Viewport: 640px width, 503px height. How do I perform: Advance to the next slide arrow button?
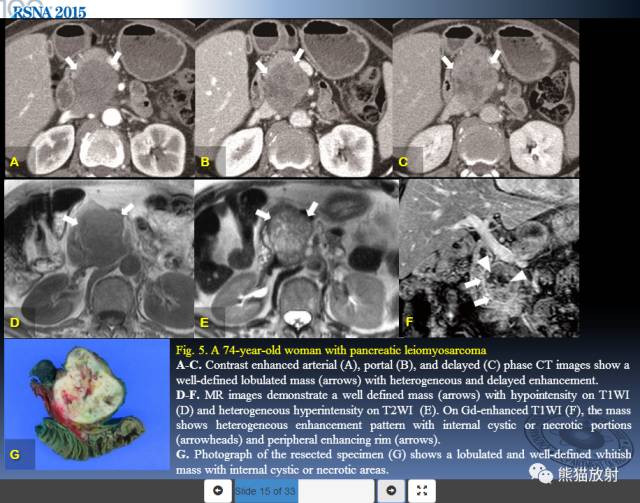pos(391,491)
